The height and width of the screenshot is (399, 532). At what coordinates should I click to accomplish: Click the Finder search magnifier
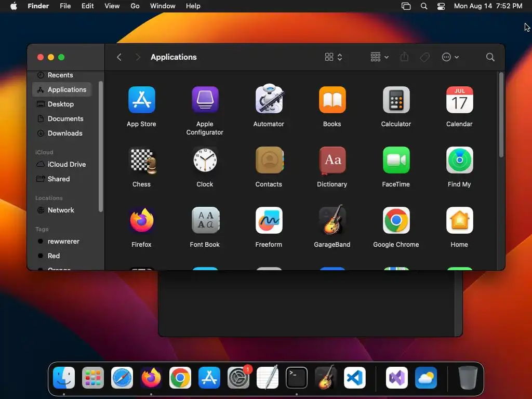tap(490, 57)
